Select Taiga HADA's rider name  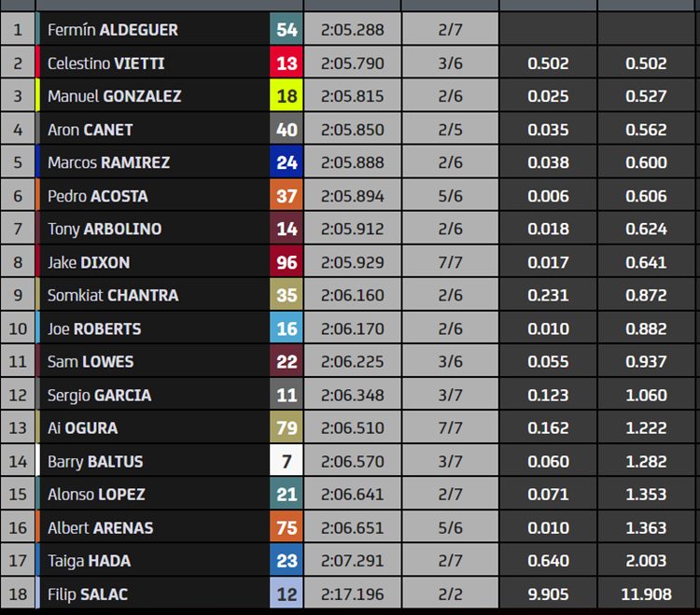[x=90, y=561]
